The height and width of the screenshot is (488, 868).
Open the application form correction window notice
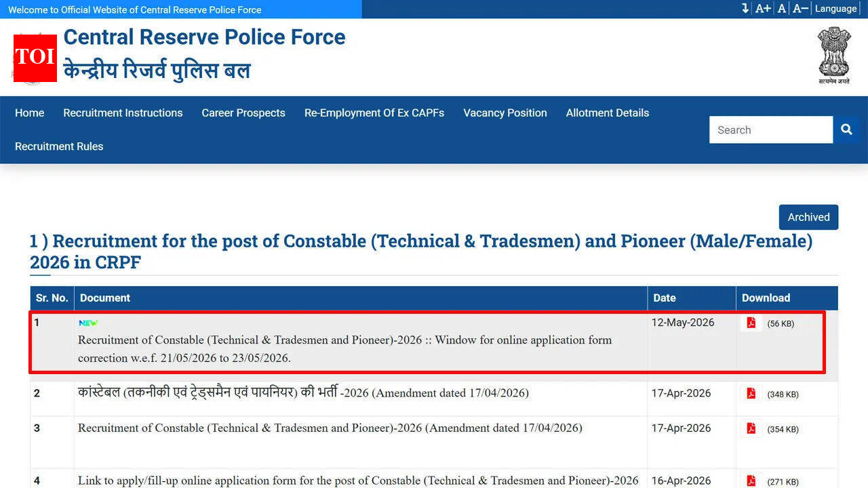344,348
